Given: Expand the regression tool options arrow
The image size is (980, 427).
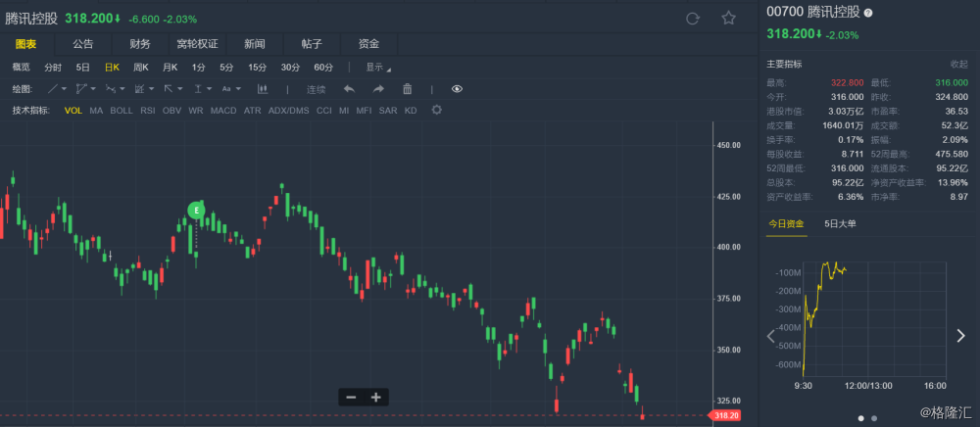Looking at the screenshot, I should pyautogui.click(x=151, y=89).
